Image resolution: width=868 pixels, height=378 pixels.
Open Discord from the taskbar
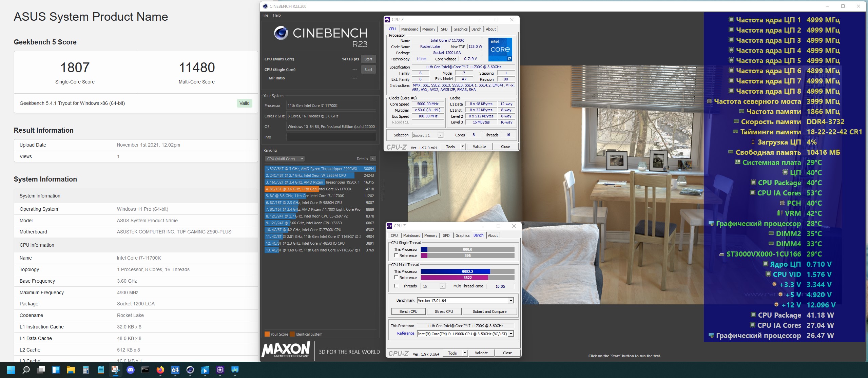[x=131, y=370]
